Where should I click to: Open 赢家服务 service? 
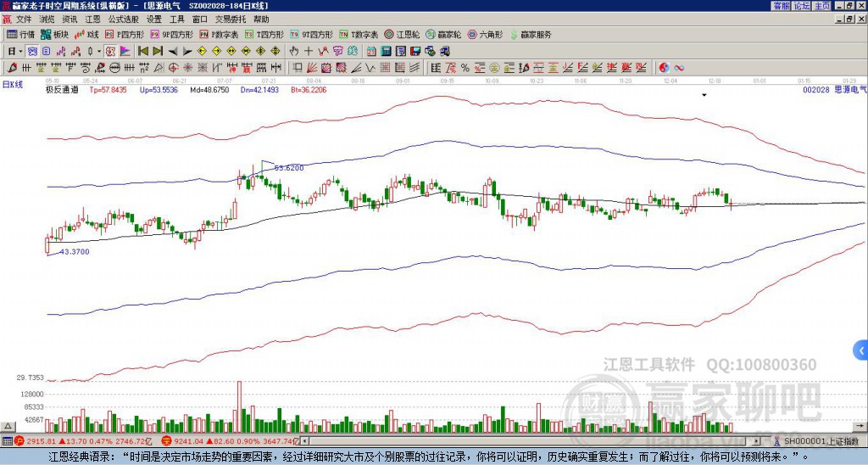pos(531,34)
